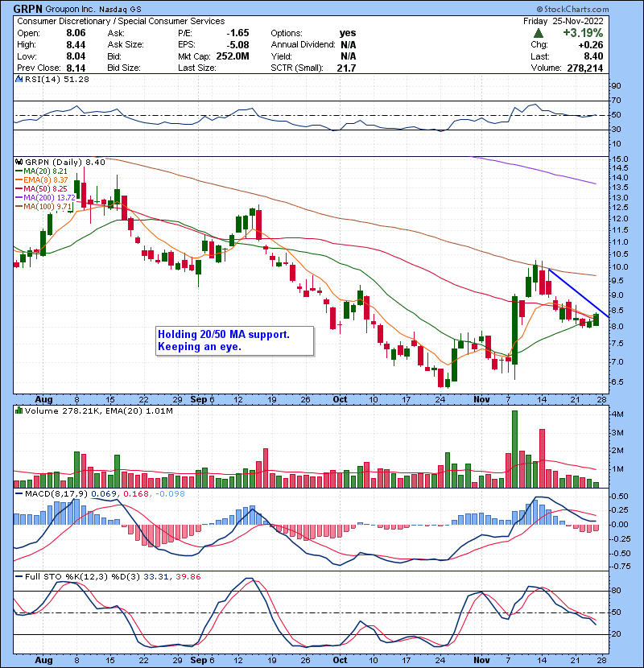Click the stochastic %D value 39.86
Image resolution: width=644 pixels, height=668 pixels.
(188, 576)
